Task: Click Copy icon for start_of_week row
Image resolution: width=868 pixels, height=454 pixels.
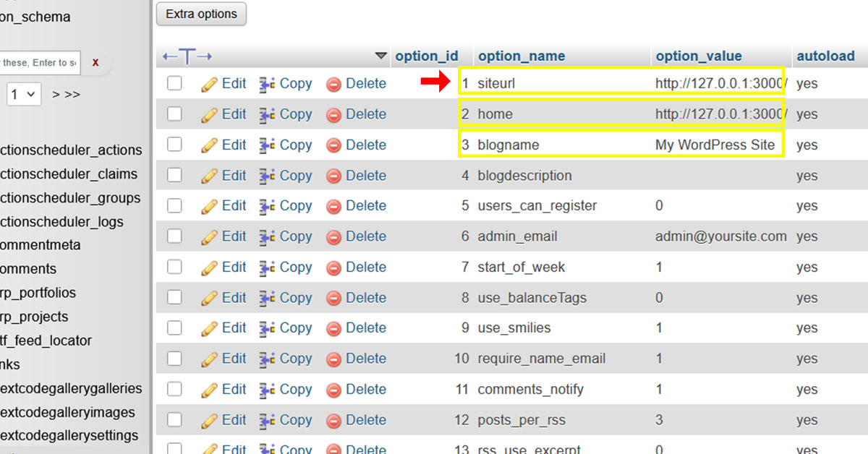Action: tap(267, 267)
